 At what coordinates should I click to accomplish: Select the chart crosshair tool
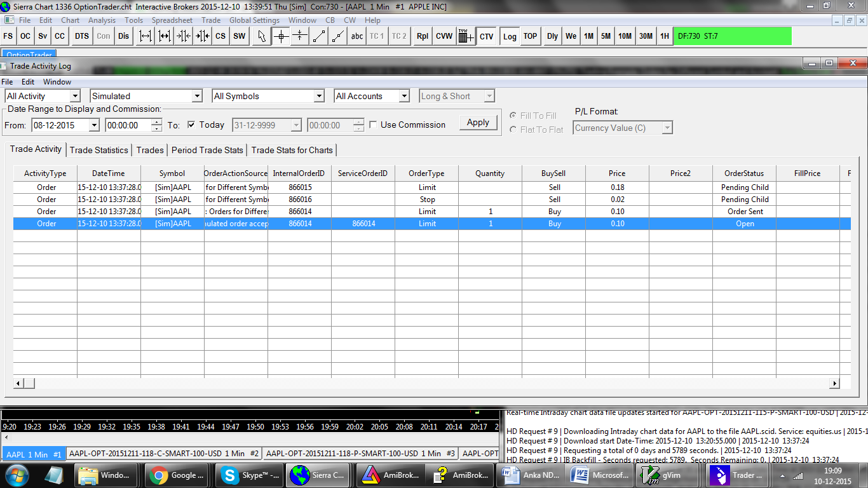pos(281,36)
